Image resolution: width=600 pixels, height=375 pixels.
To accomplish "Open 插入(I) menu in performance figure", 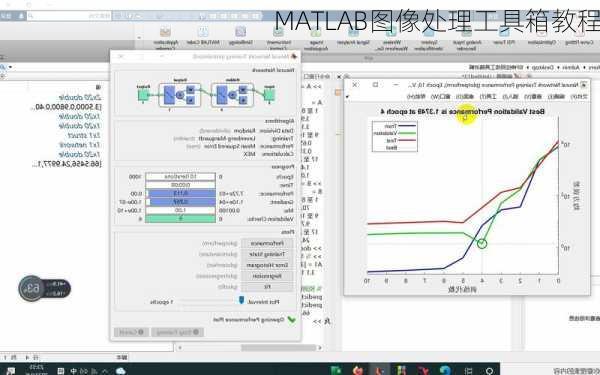I will [x=510, y=97].
